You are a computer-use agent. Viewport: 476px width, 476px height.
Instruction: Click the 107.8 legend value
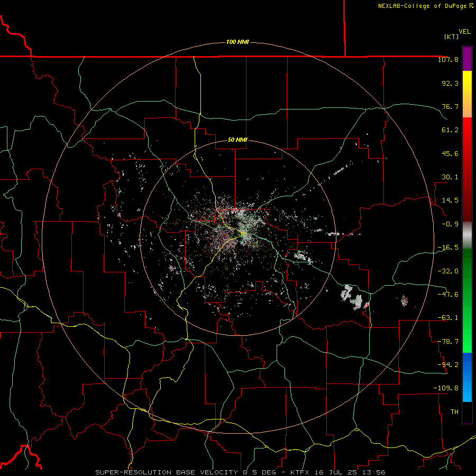point(448,59)
